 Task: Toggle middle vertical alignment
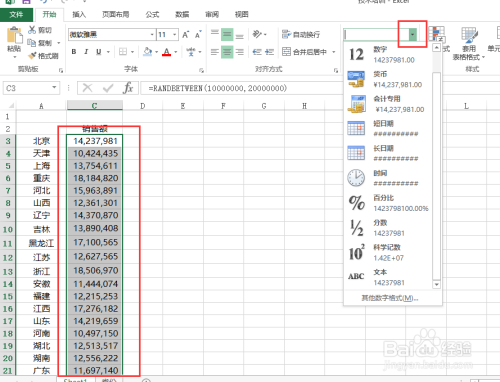pos(227,34)
